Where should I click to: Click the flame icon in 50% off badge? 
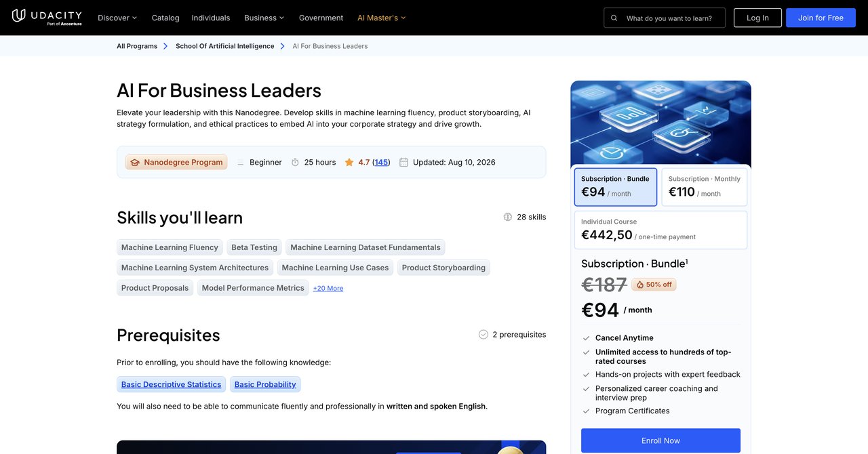tap(640, 285)
